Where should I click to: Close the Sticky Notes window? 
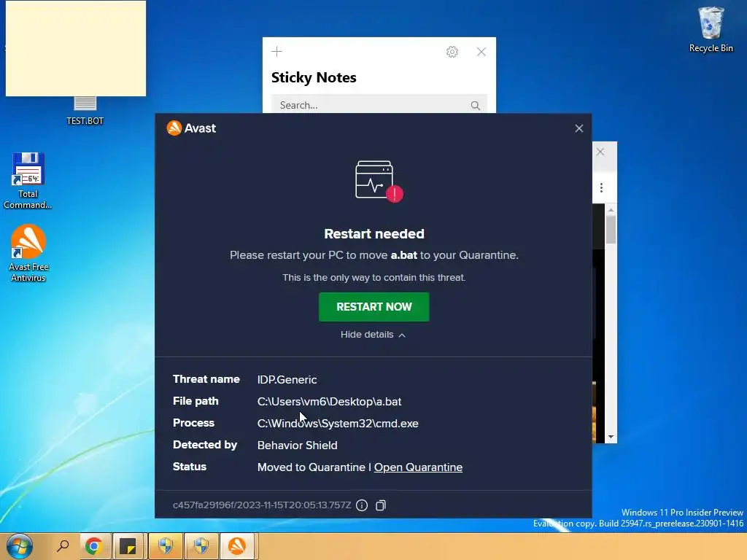481,52
